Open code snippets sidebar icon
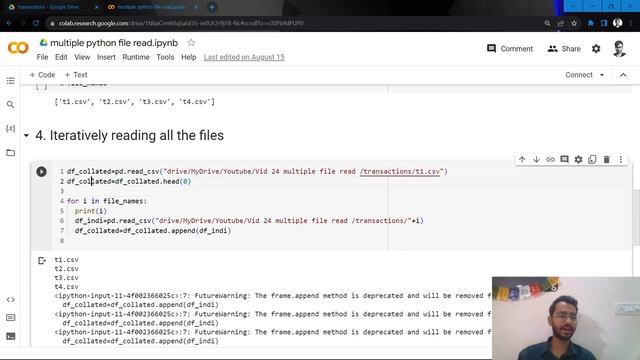Screen dimensions: 640x360 (x=11, y=300)
